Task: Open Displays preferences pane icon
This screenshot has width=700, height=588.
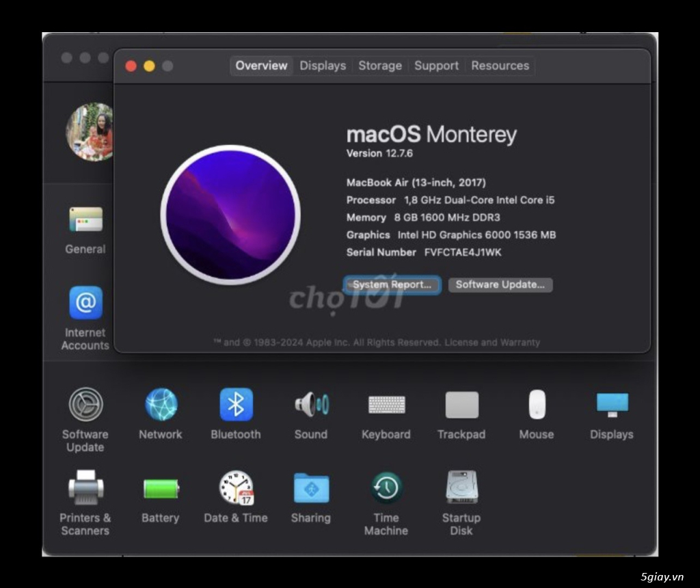Action: [612, 405]
